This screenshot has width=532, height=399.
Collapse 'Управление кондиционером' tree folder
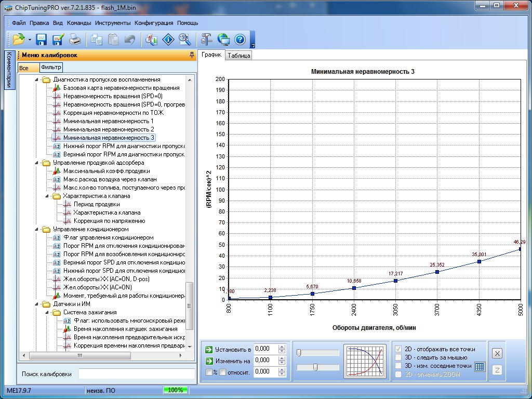click(x=37, y=229)
